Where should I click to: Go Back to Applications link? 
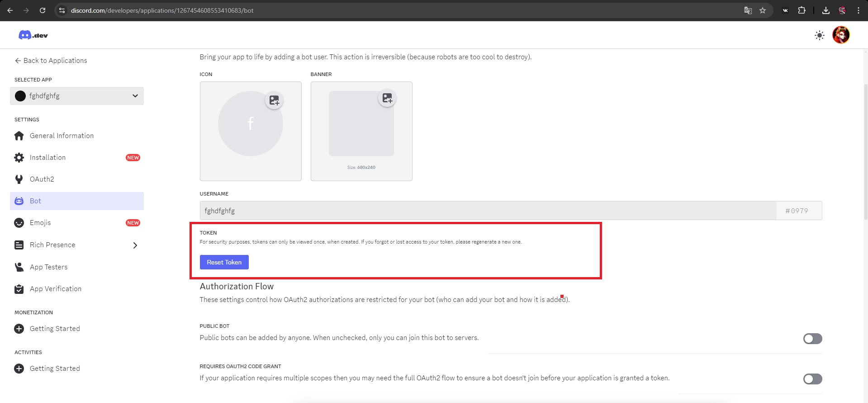pyautogui.click(x=51, y=61)
